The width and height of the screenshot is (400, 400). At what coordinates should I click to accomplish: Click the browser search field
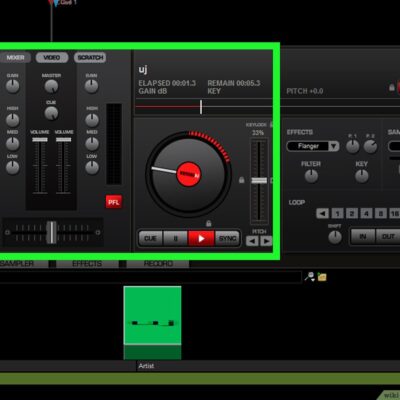(151, 277)
